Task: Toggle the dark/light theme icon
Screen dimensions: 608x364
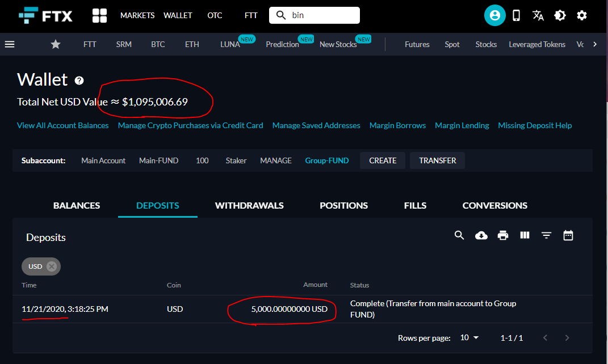Action: [560, 15]
